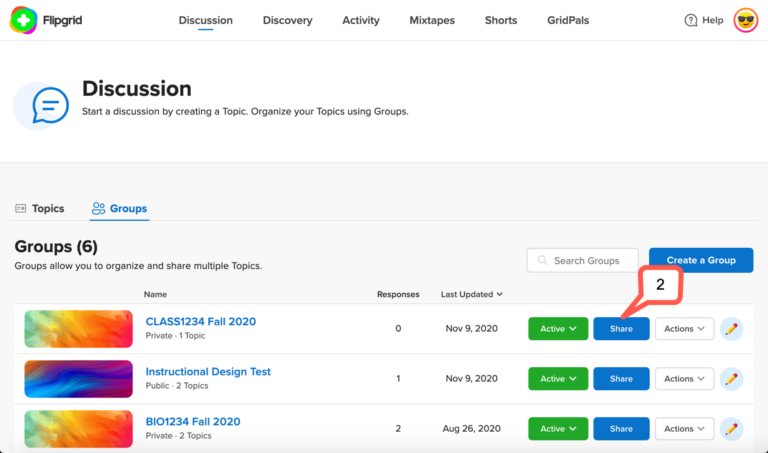Go to the Mixtapes navigation item
Viewport: 768px width, 453px height.
pos(432,20)
